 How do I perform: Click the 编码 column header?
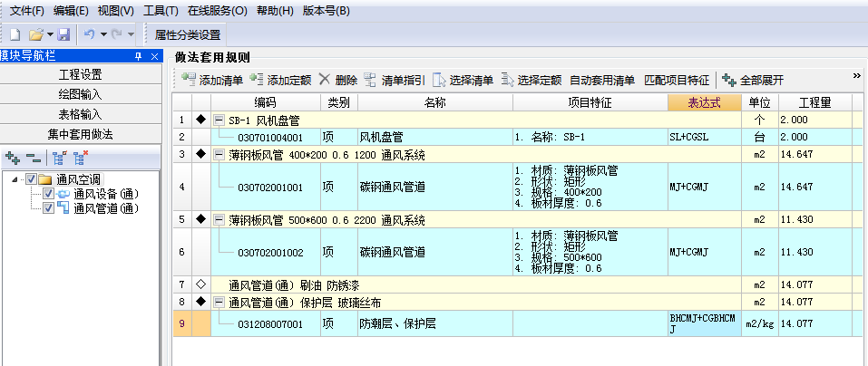[265, 102]
